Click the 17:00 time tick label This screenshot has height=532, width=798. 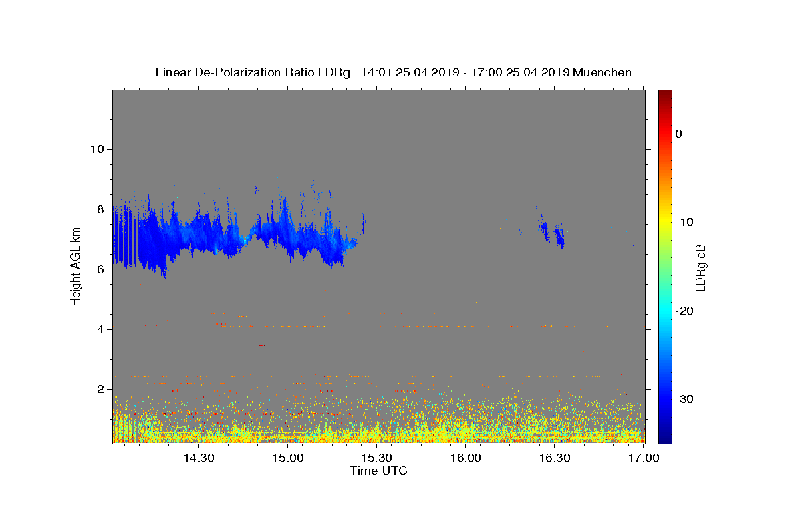pos(644,458)
